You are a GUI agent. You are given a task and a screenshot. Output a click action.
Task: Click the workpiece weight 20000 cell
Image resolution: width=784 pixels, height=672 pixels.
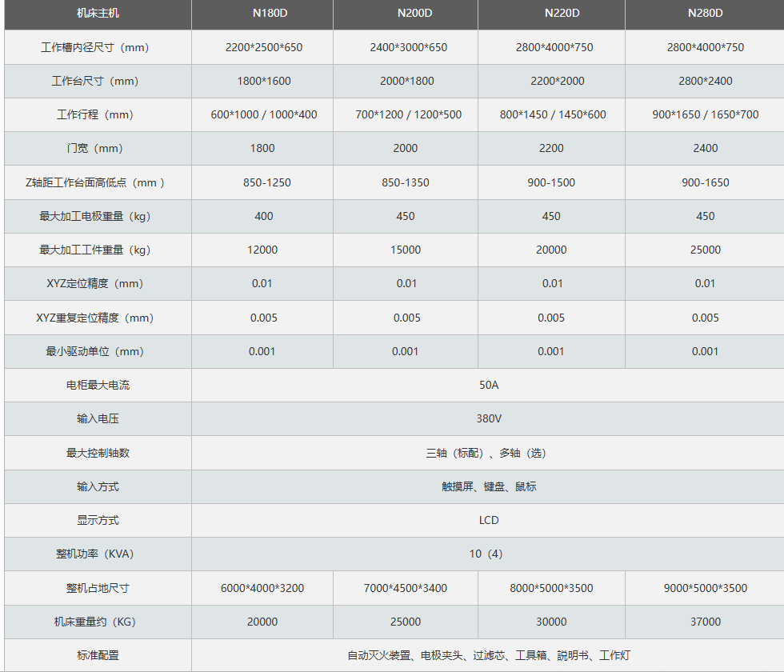(551, 250)
